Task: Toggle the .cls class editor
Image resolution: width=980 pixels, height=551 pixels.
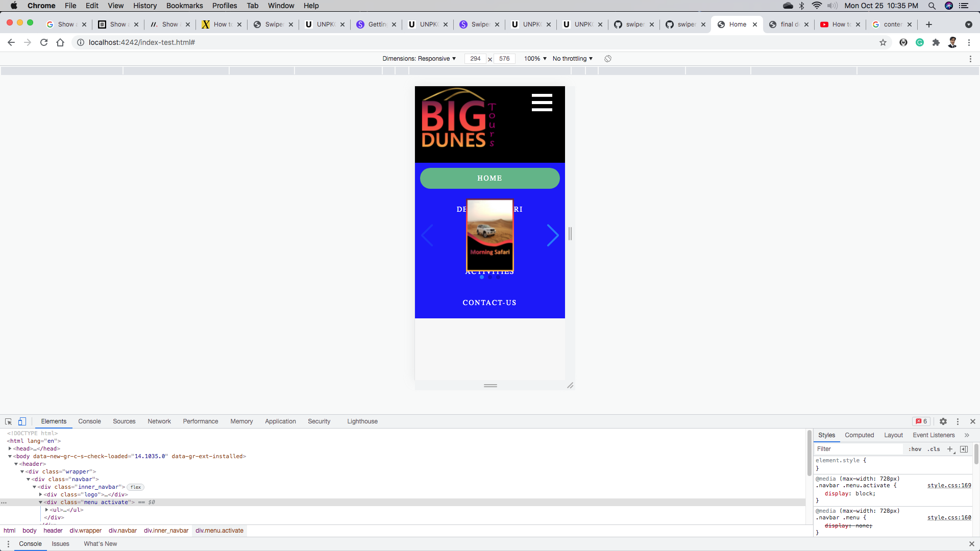Action: click(935, 449)
